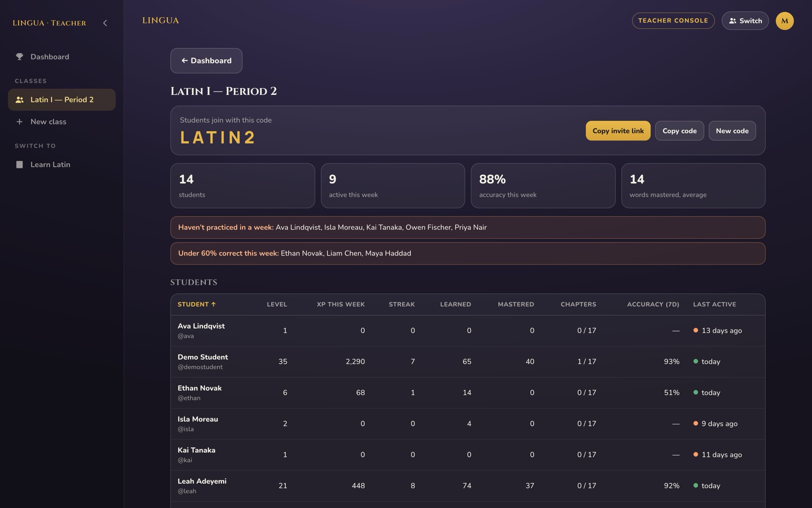Sort table by Last Active column
This screenshot has width=812, height=508.
(715, 304)
